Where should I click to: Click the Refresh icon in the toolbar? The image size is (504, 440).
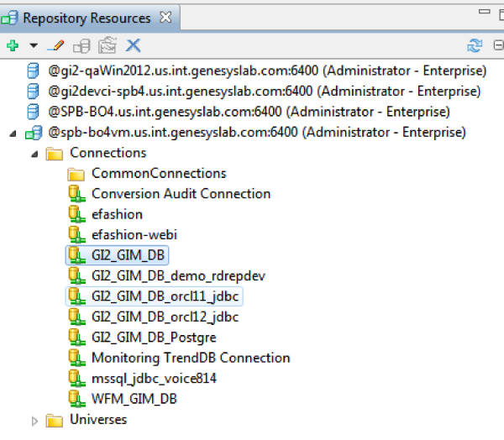(x=475, y=45)
